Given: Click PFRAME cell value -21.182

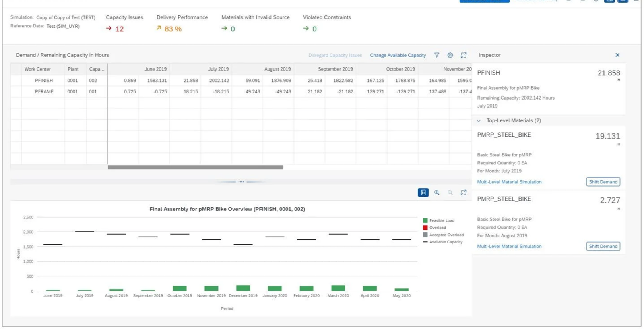Looking at the screenshot, I should tap(345, 92).
